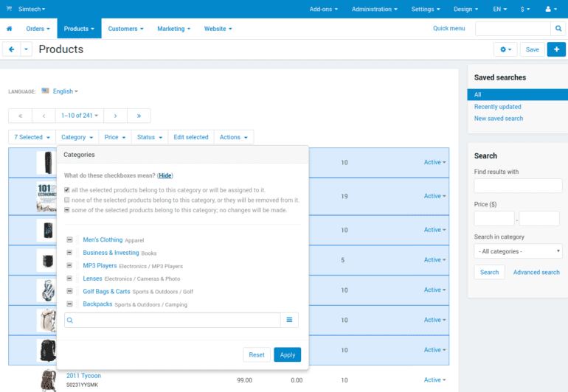Click the home icon in navigation bar
The width and height of the screenshot is (568, 392).
(x=10, y=29)
